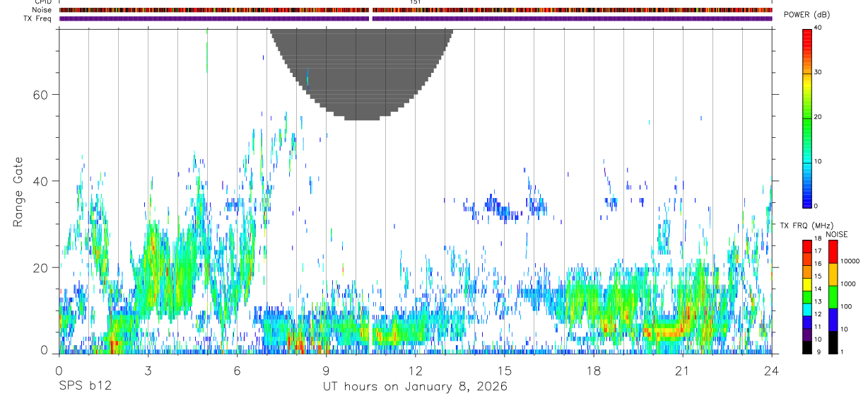Select the 12 tick on UT hours axis
Screen dimensions: 868x401
pos(415,371)
